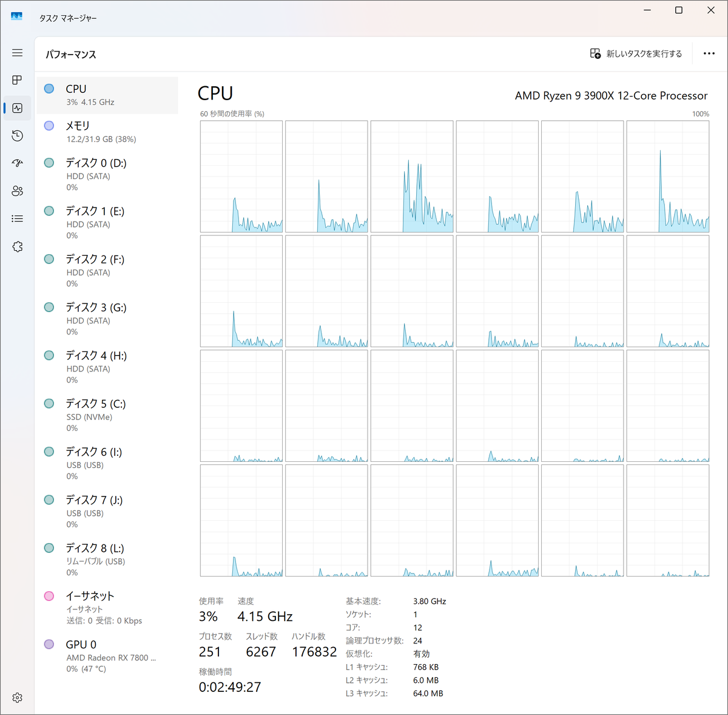The image size is (728, 715).
Task: Click the third graph in the top row
Action: 412,177
